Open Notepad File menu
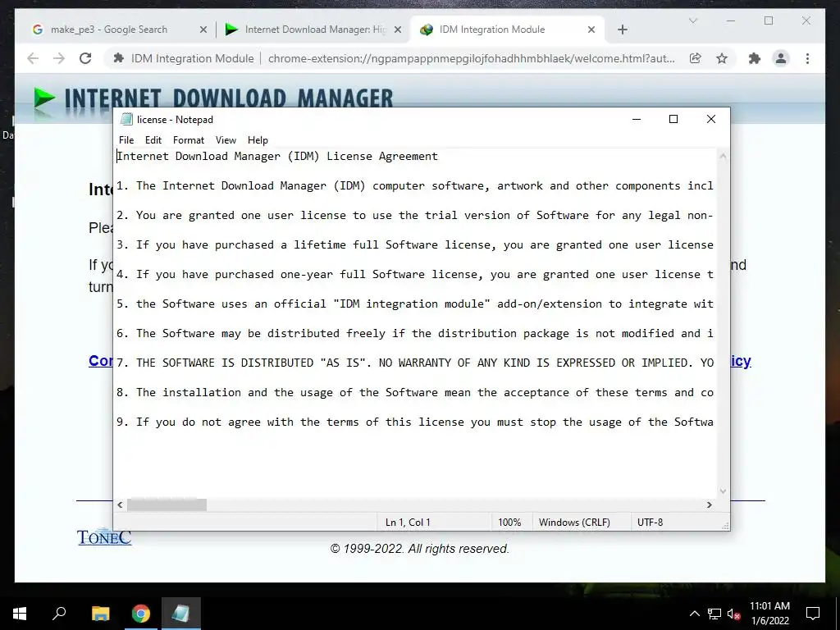The height and width of the screenshot is (630, 840). point(126,139)
